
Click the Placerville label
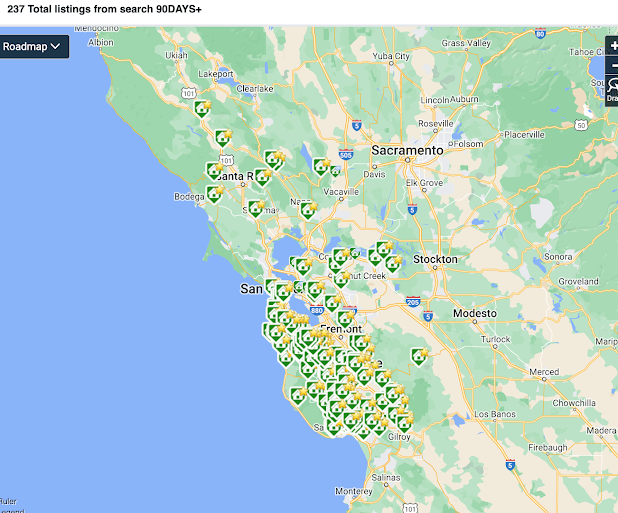[524, 135]
